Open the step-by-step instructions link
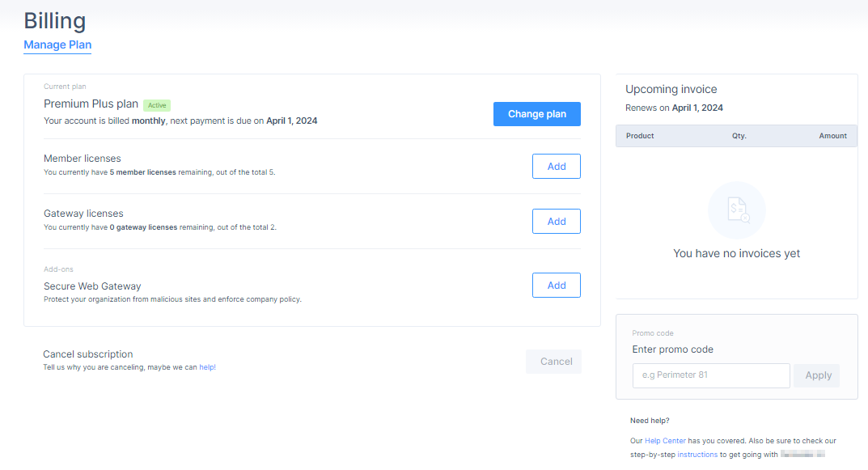868x470 pixels. (x=697, y=455)
